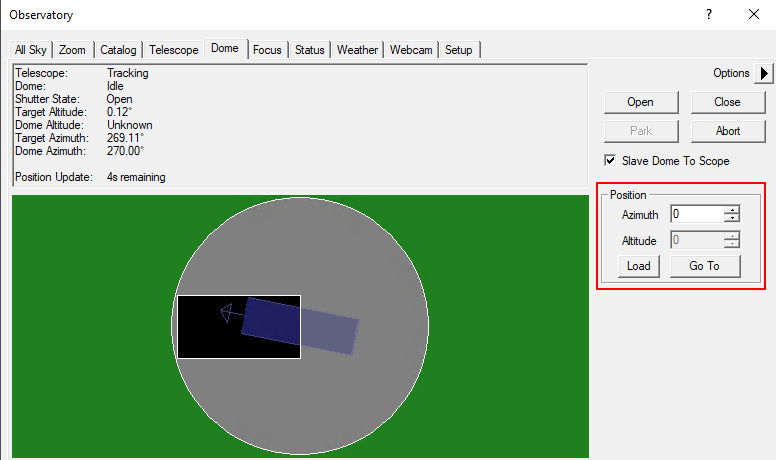Image resolution: width=776 pixels, height=460 pixels.
Task: Select the Catalog tab
Action: click(x=118, y=50)
